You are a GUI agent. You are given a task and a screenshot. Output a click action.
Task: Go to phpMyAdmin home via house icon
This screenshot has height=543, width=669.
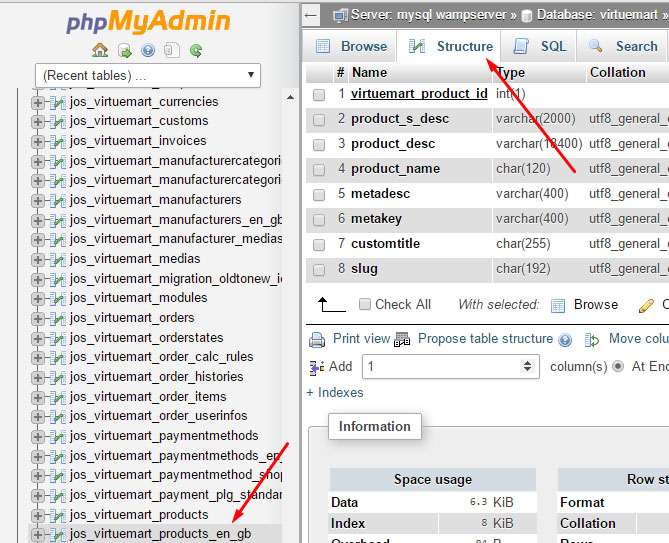100,50
